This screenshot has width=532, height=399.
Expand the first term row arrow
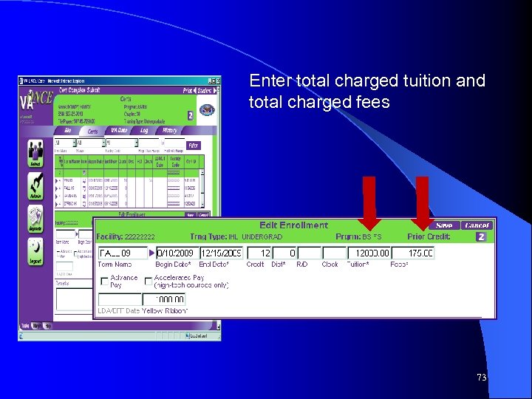tap(56, 180)
